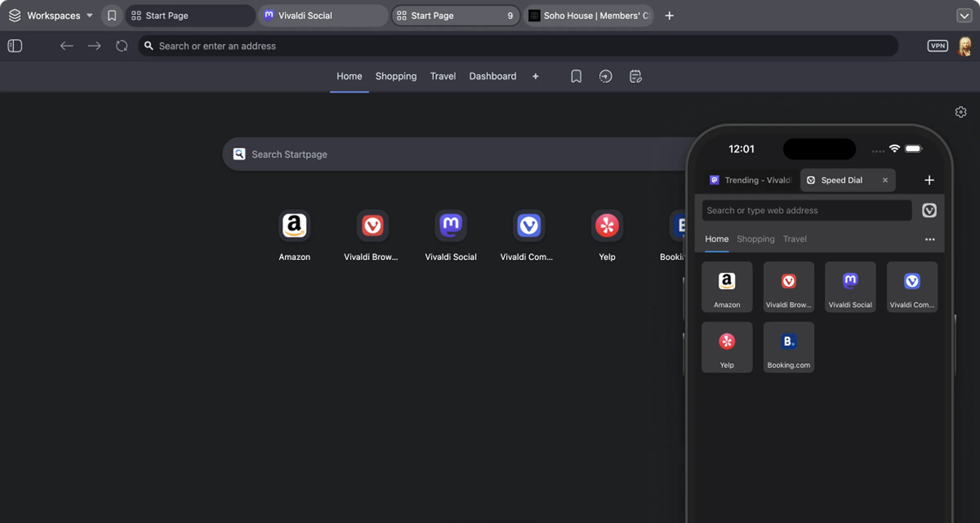Click the VPN toggle button

click(x=938, y=46)
